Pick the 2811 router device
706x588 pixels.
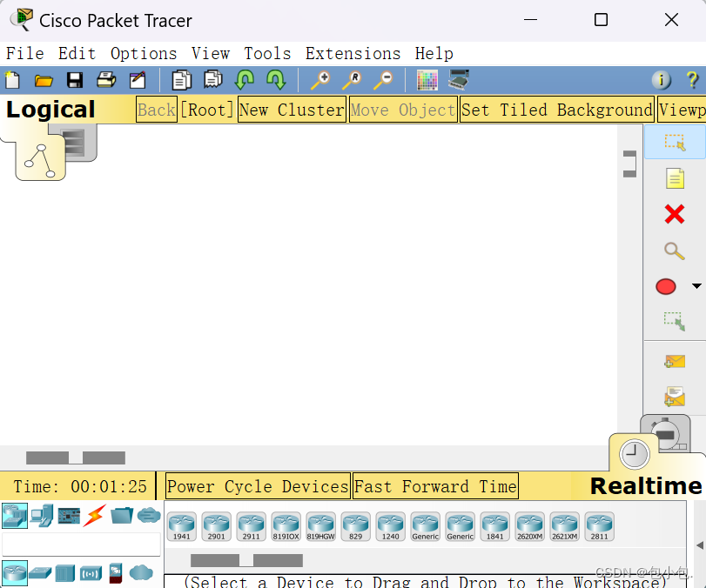pyautogui.click(x=599, y=526)
